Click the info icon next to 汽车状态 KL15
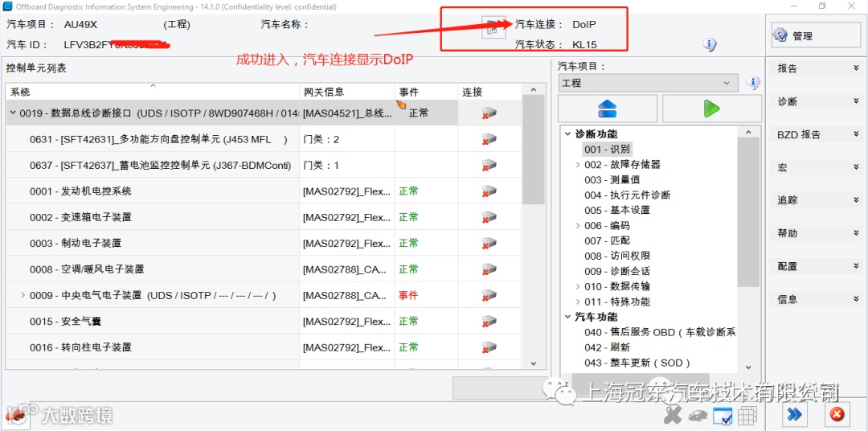868x431 pixels. 710,45
